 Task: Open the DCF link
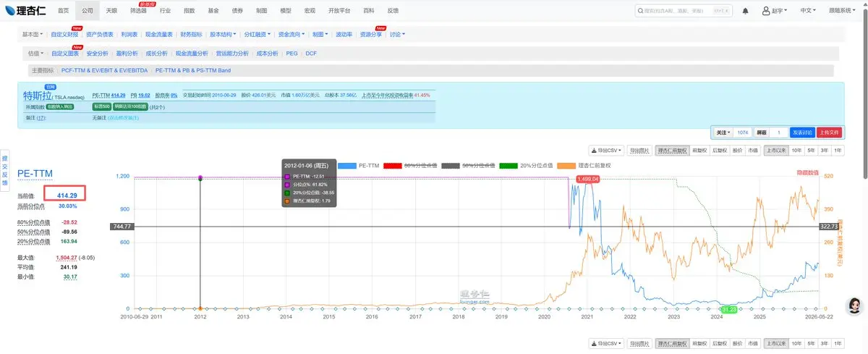pos(311,53)
